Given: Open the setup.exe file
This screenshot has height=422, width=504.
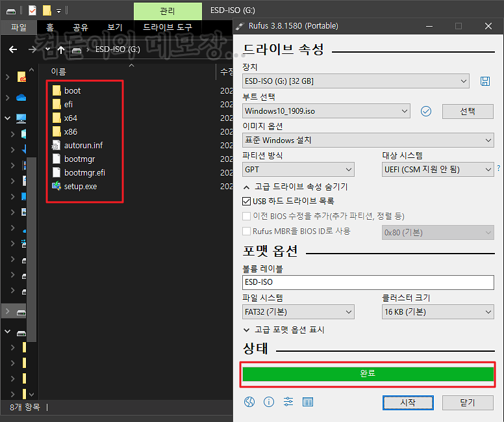Looking at the screenshot, I should (x=81, y=187).
